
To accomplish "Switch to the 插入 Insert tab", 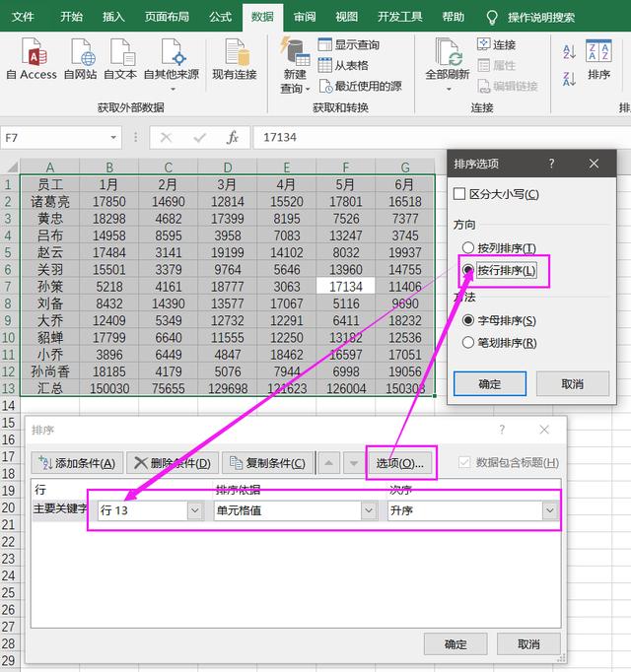I will [113, 17].
